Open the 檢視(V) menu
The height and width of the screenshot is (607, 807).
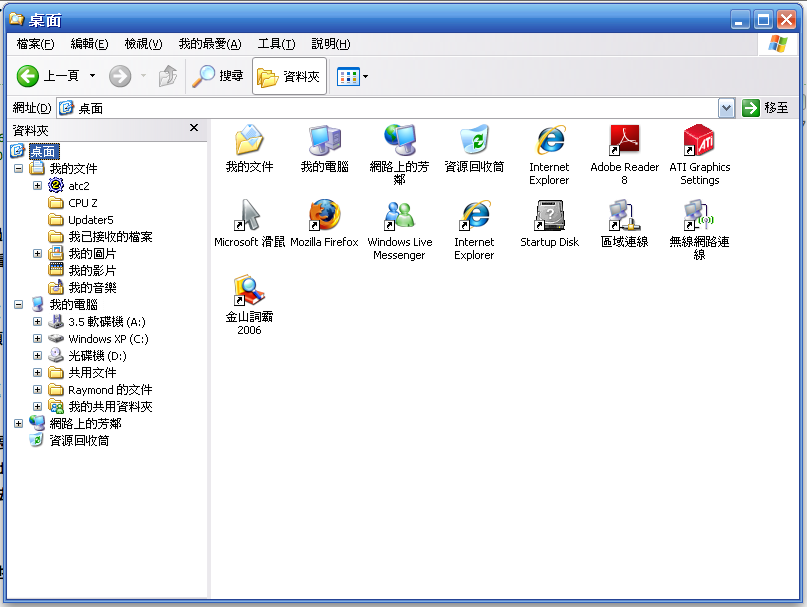[x=144, y=44]
